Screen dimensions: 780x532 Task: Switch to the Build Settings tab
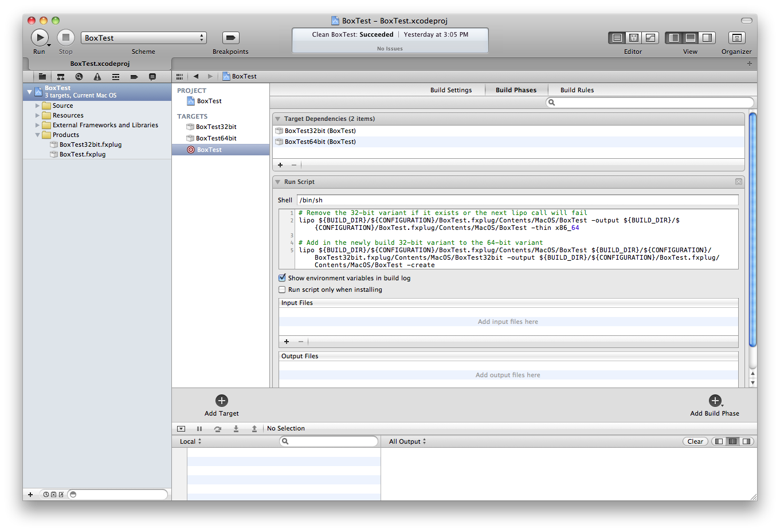[x=451, y=90]
